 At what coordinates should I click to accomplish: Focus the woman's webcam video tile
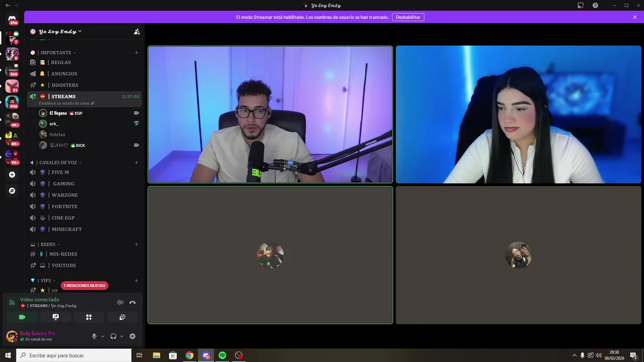(x=518, y=115)
